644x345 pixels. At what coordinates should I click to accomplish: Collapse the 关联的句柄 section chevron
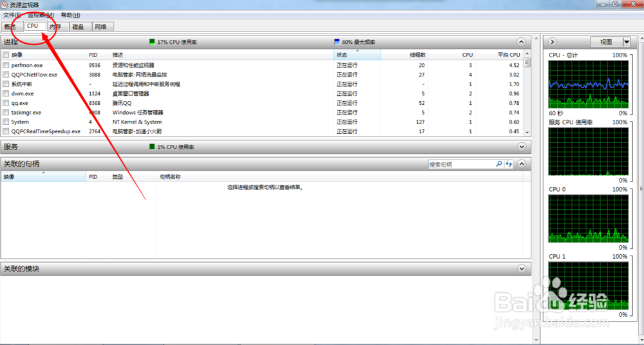pos(522,164)
